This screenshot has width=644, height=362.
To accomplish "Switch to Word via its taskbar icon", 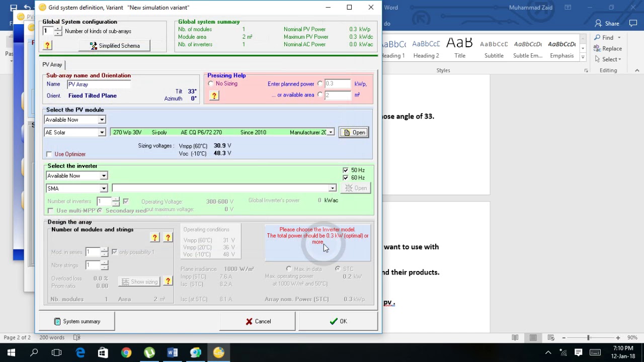I will coord(173,352).
